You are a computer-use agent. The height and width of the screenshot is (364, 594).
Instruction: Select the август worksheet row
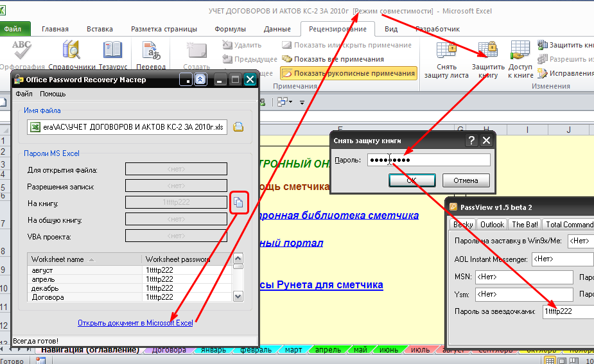click(x=130, y=270)
